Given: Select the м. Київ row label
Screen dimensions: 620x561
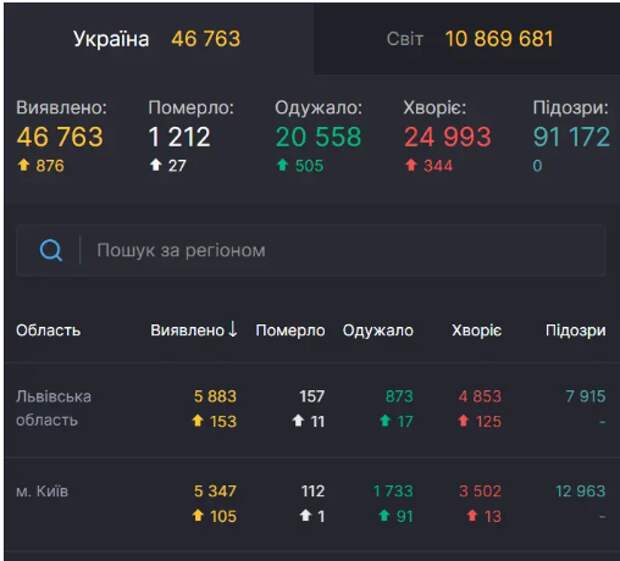Looking at the screenshot, I should tap(42, 491).
